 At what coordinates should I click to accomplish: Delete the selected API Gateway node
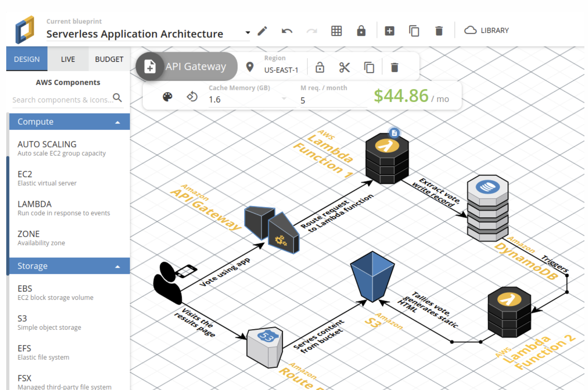395,68
